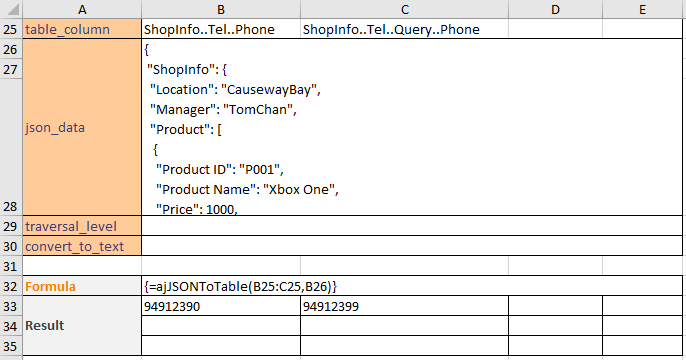Click the orange Formula label cell
The height and width of the screenshot is (360, 686).
coord(82,286)
